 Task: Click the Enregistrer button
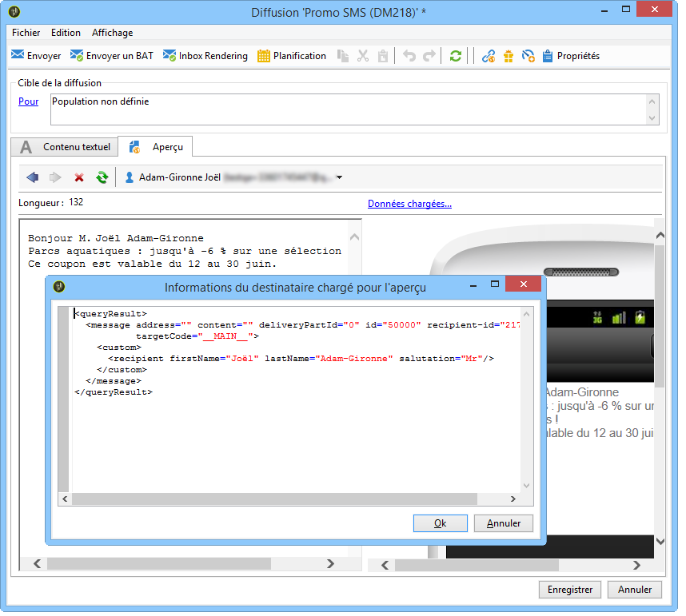coord(570,590)
